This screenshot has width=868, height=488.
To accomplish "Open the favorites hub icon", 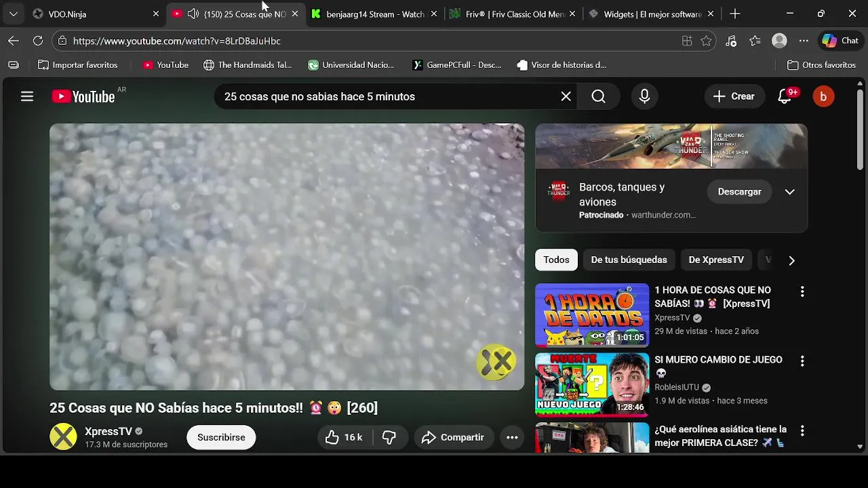I will pyautogui.click(x=755, y=41).
